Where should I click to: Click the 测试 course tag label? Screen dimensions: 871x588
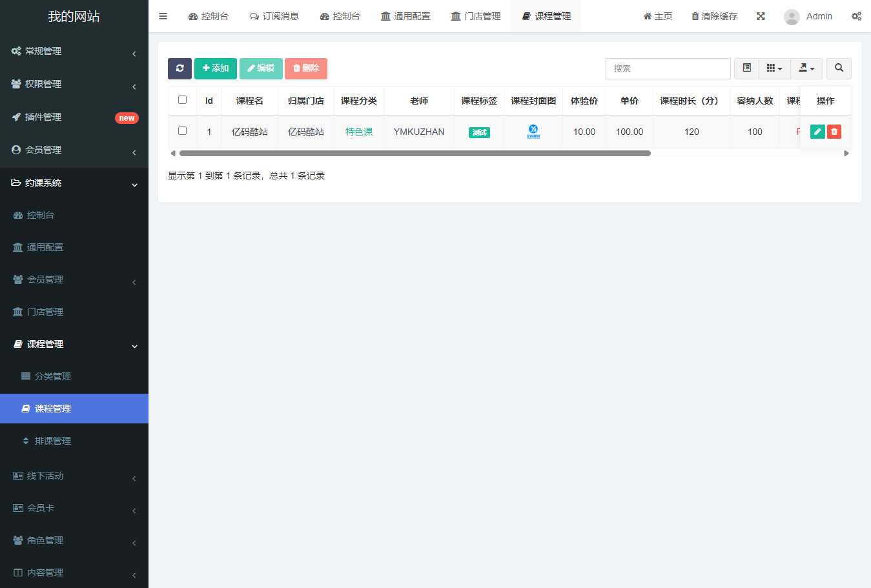(x=479, y=132)
